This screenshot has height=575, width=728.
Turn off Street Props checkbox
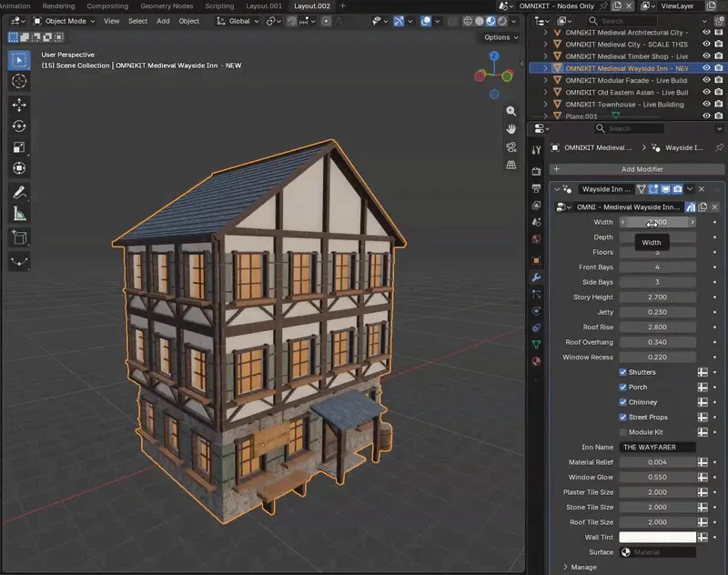point(622,418)
